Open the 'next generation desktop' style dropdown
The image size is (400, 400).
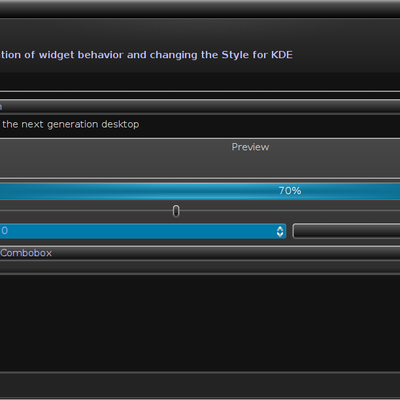[200, 125]
